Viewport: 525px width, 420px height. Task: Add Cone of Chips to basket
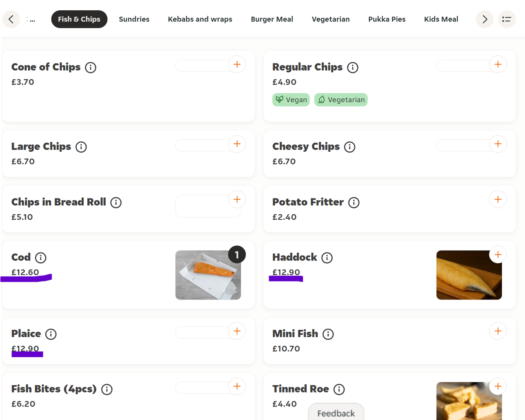[x=237, y=64]
